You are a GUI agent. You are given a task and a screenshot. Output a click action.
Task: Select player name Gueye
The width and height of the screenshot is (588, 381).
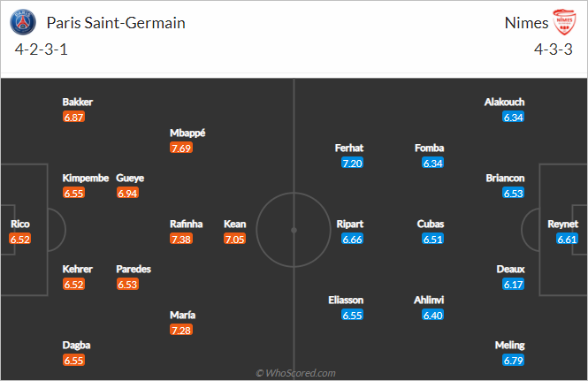tap(130, 179)
